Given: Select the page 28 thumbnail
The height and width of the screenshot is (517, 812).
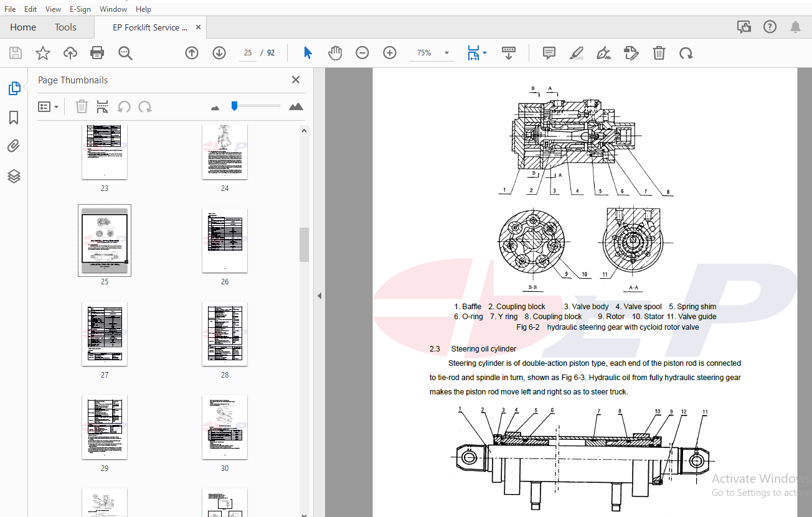Looking at the screenshot, I should [225, 333].
